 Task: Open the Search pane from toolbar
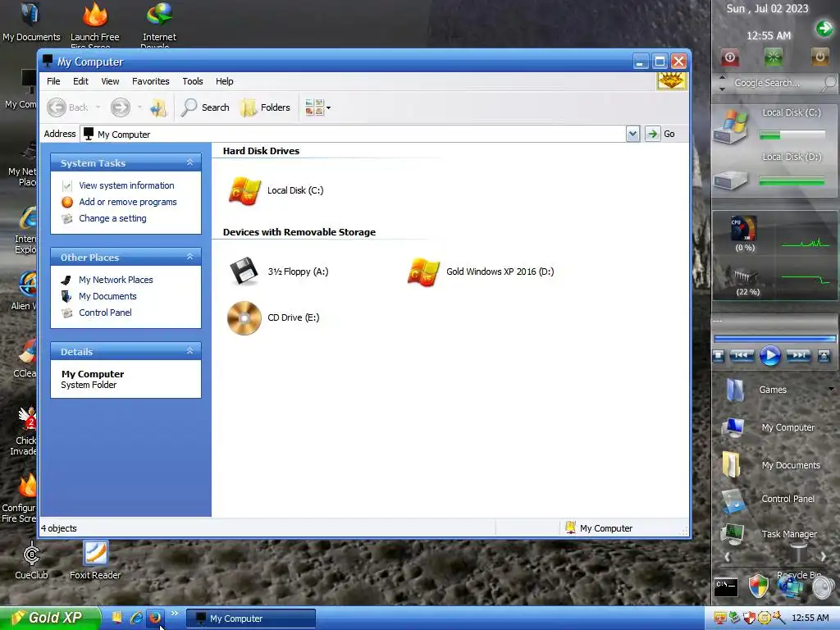[x=205, y=107]
